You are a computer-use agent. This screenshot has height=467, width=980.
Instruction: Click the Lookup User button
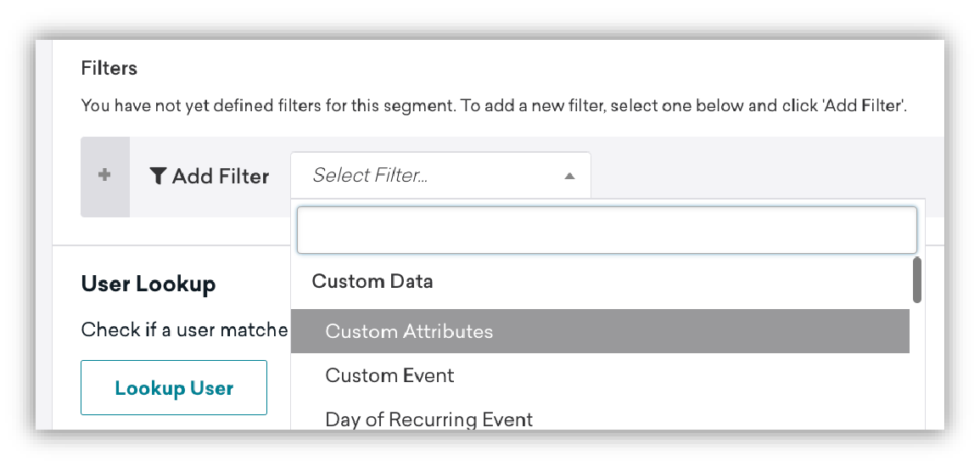(x=174, y=387)
